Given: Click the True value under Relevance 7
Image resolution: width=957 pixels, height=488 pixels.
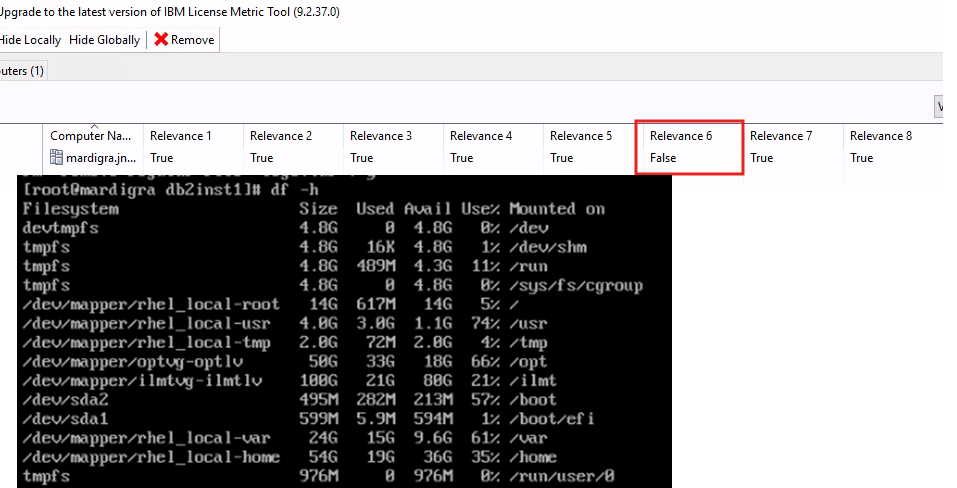Looking at the screenshot, I should [762, 158].
